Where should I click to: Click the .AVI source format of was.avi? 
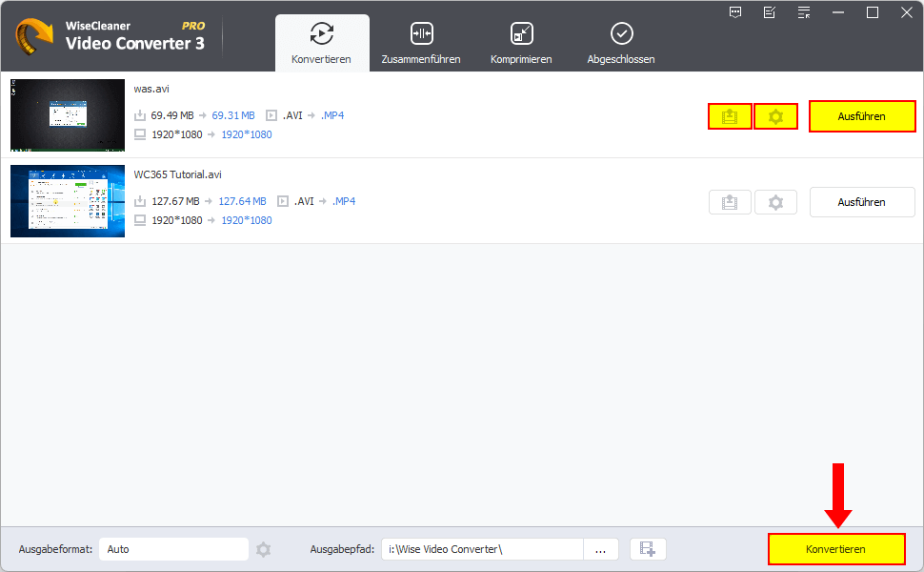(x=292, y=115)
